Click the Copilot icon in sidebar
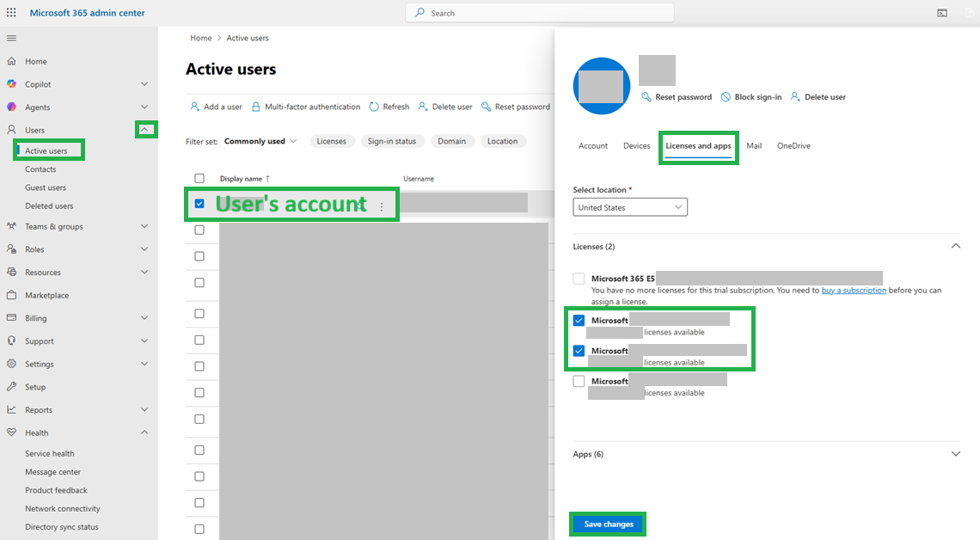 pos(11,83)
